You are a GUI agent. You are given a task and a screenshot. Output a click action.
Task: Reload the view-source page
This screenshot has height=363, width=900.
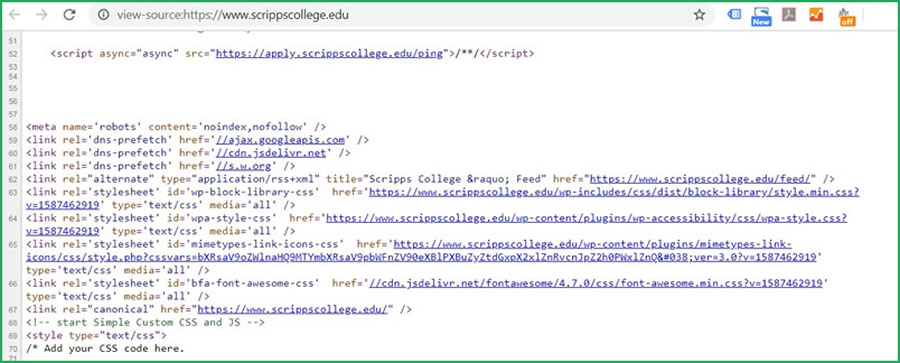point(69,15)
